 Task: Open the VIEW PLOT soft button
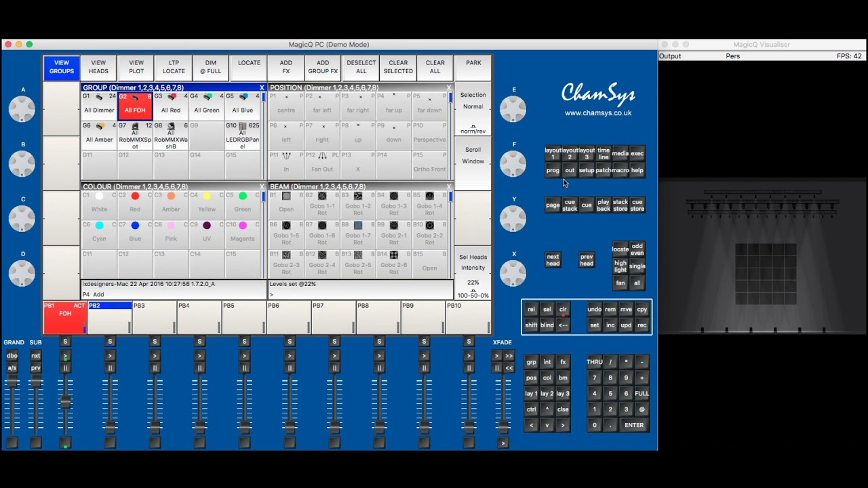pyautogui.click(x=136, y=67)
